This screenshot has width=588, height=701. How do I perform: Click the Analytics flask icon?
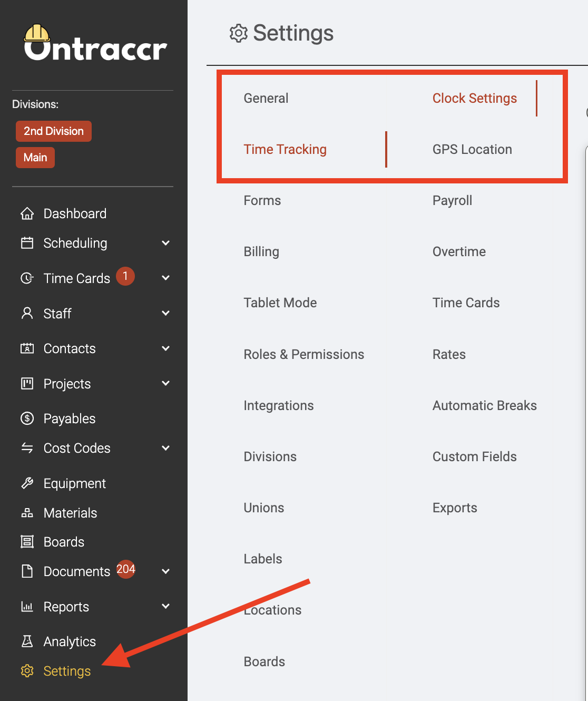pyautogui.click(x=27, y=641)
